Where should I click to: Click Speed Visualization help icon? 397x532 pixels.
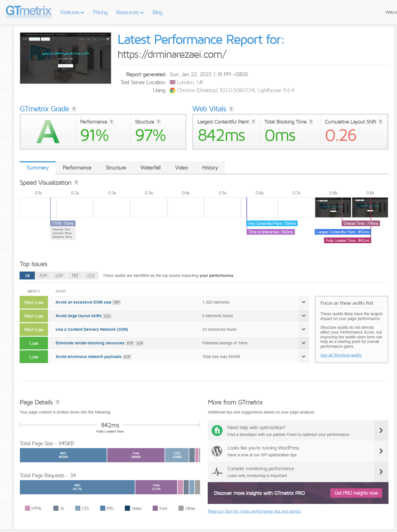pyautogui.click(x=76, y=182)
